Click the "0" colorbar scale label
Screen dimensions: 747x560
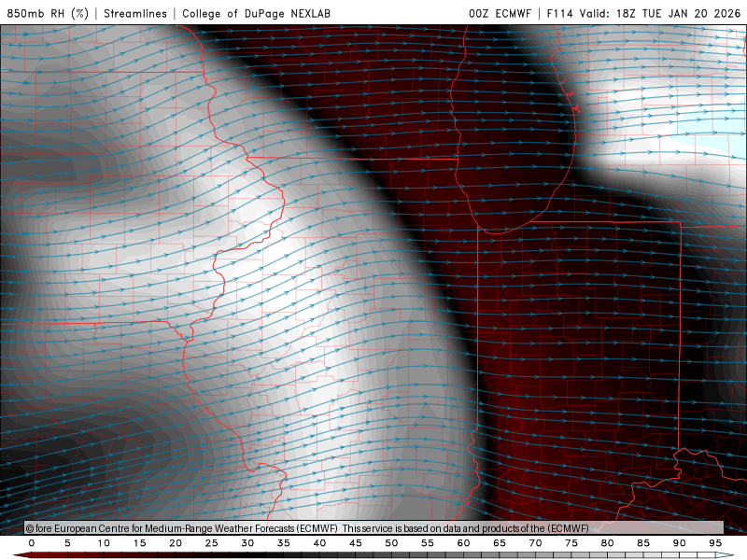(x=32, y=543)
